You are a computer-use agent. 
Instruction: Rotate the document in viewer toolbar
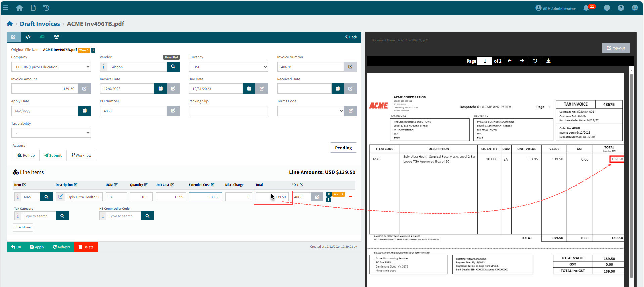[x=535, y=61]
